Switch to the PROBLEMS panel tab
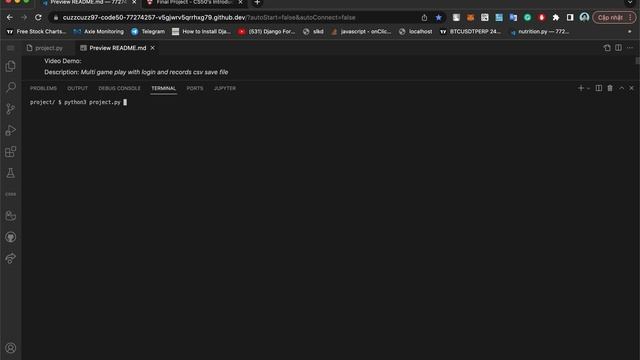The image size is (640, 360). tap(43, 88)
